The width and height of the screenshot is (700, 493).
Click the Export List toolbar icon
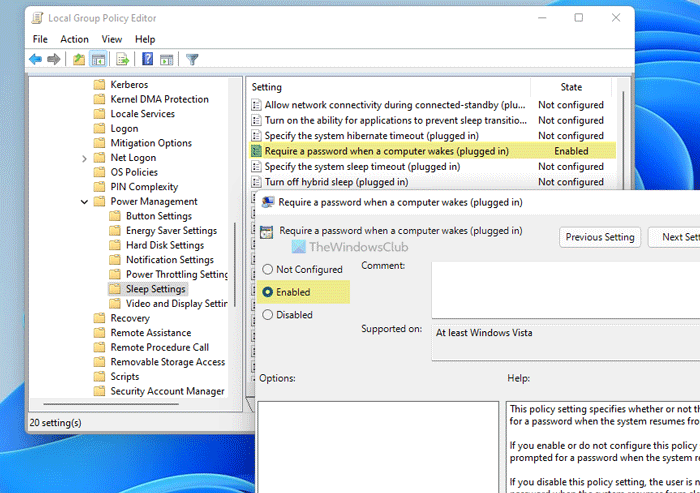pyautogui.click(x=122, y=59)
